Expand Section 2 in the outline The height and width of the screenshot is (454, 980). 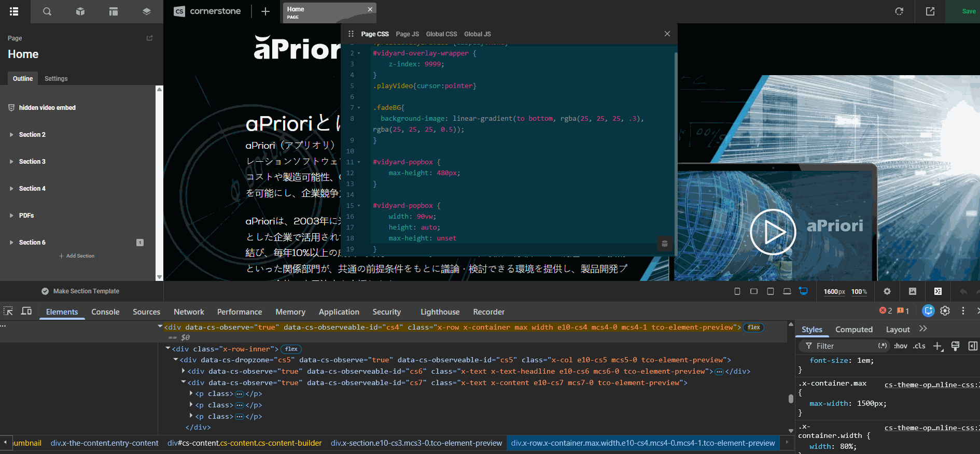(x=11, y=135)
